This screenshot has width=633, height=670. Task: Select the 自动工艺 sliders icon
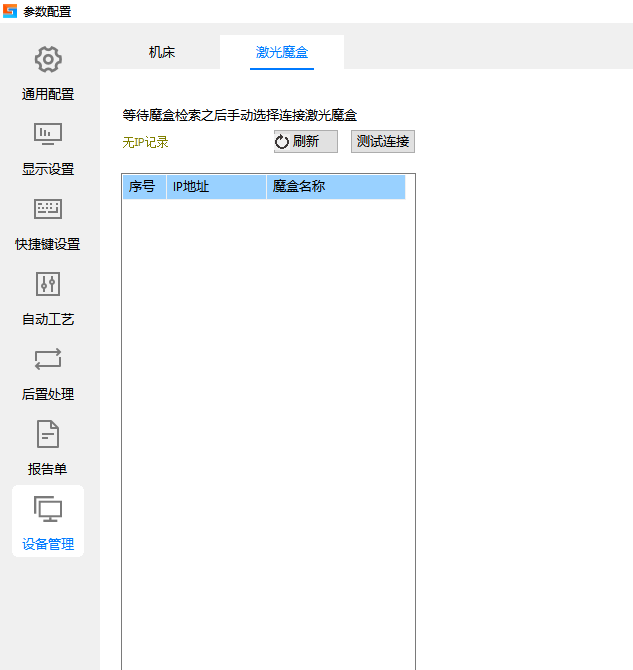[x=48, y=284]
